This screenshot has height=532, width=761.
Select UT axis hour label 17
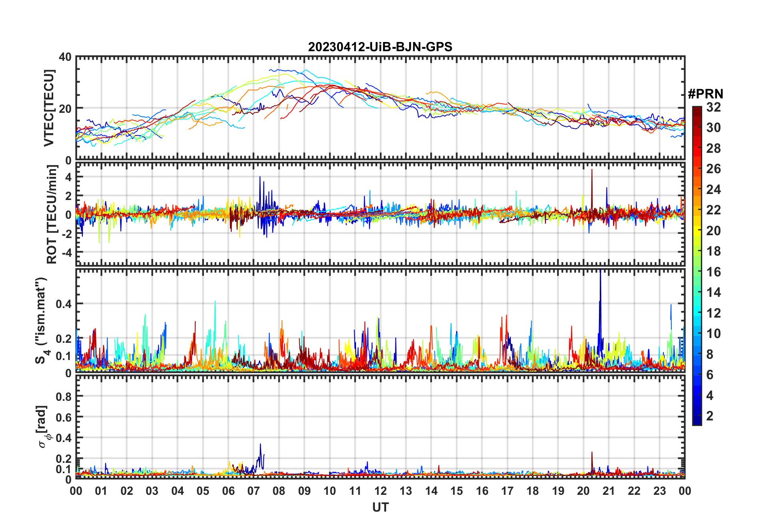(507, 491)
